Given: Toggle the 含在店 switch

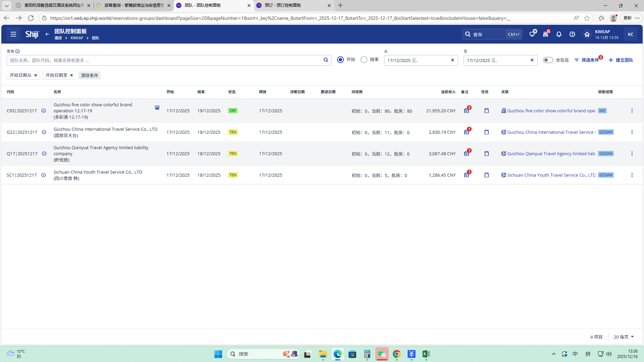Looking at the screenshot, I should pos(548,60).
